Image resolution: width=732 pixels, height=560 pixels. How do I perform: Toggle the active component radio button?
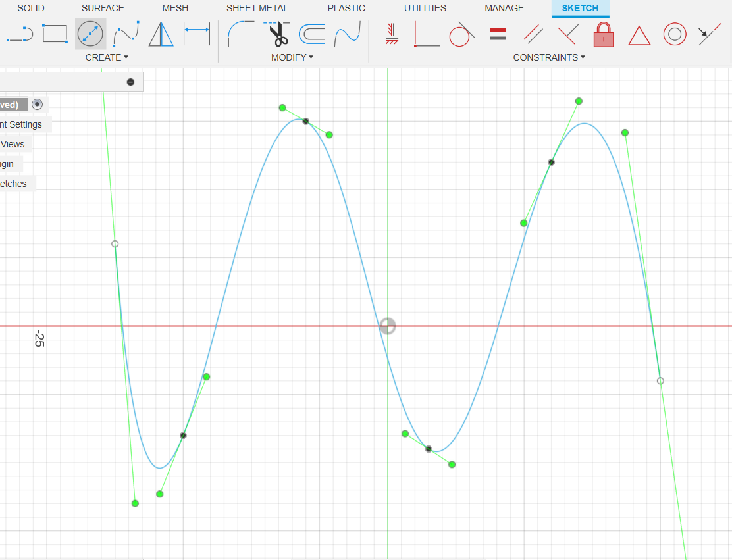[38, 104]
